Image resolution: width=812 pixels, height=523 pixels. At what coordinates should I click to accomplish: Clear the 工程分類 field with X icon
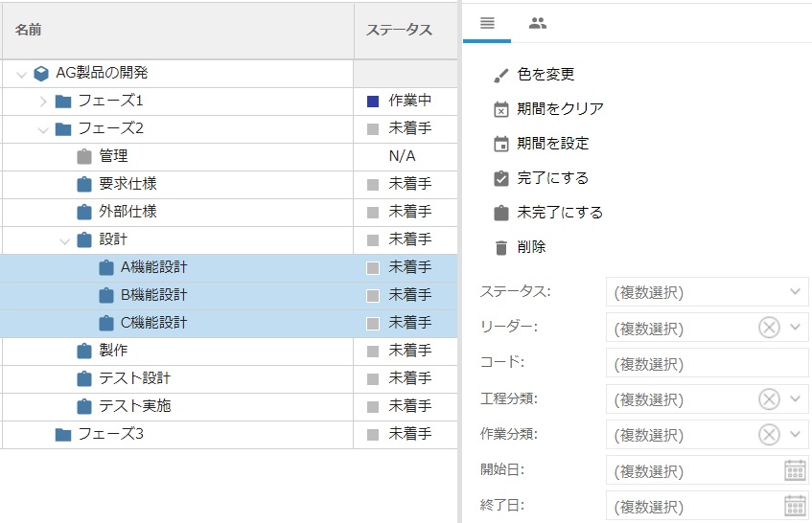click(769, 398)
